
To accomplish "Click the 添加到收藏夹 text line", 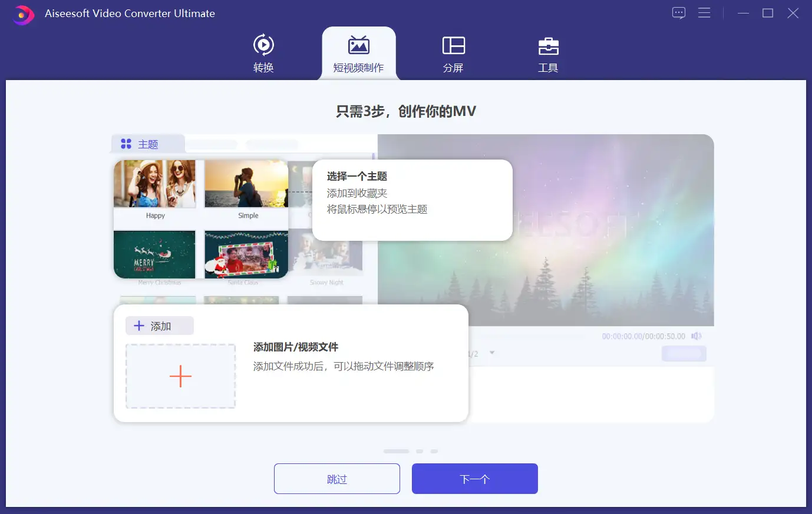I will point(357,193).
